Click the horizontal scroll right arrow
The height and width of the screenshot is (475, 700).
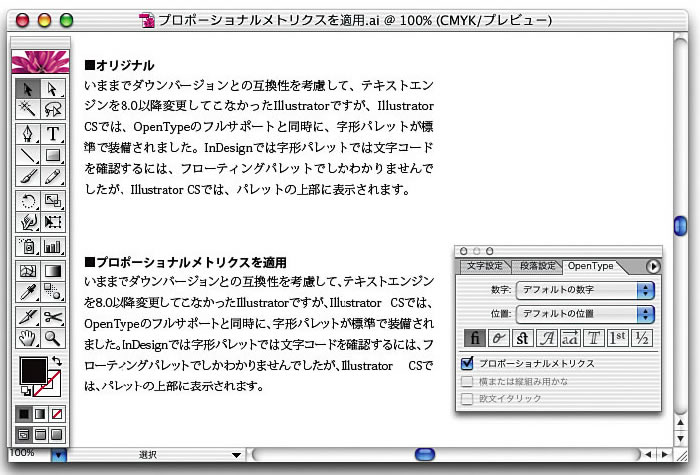pos(665,455)
